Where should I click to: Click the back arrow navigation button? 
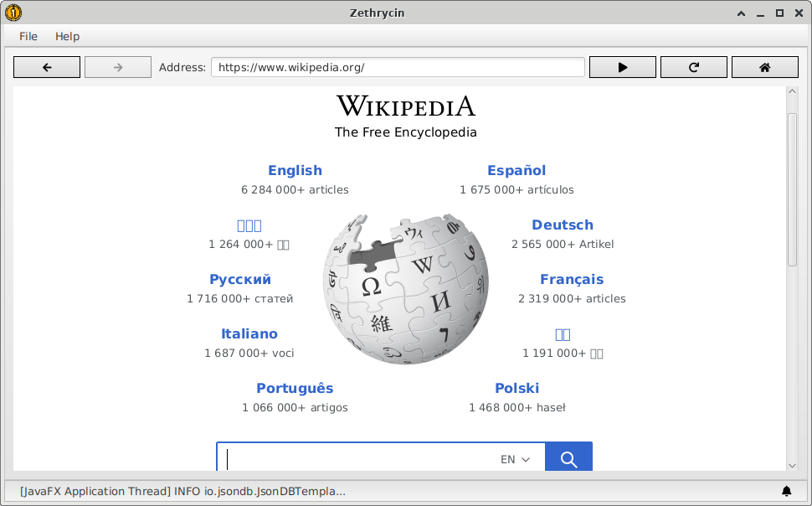click(x=47, y=68)
